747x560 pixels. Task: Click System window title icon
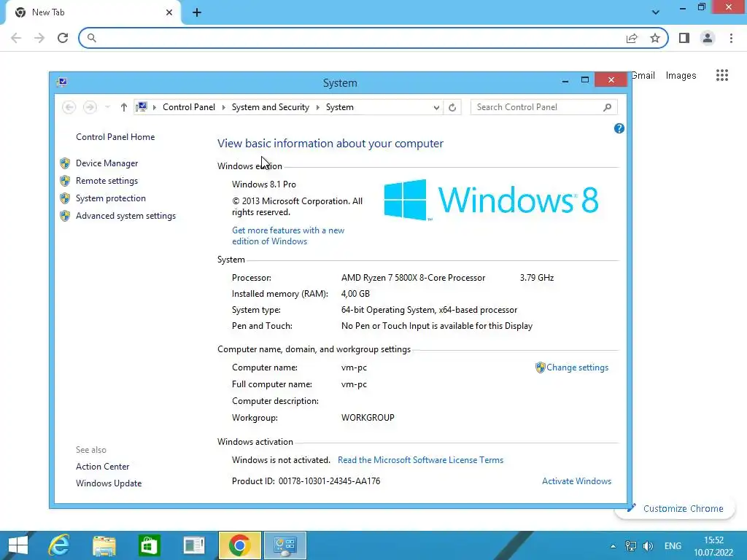(x=61, y=82)
